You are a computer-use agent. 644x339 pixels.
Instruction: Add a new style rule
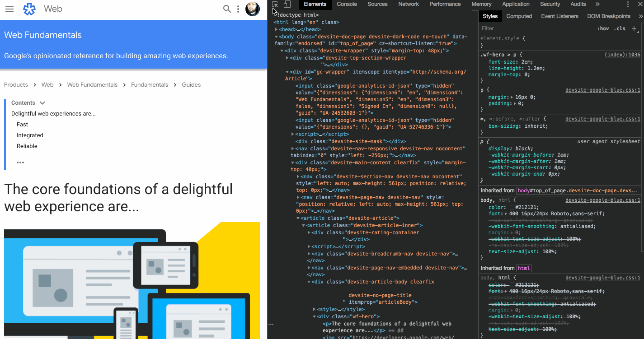(x=634, y=28)
